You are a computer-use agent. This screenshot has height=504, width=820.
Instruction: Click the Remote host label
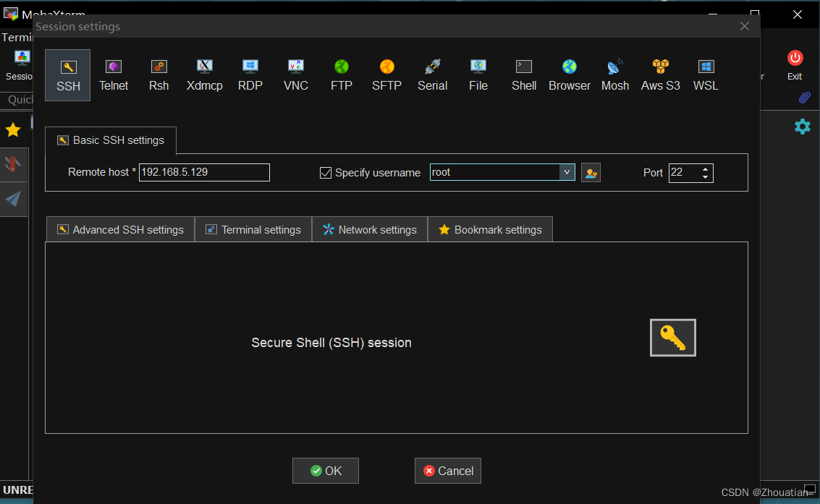[x=102, y=172]
